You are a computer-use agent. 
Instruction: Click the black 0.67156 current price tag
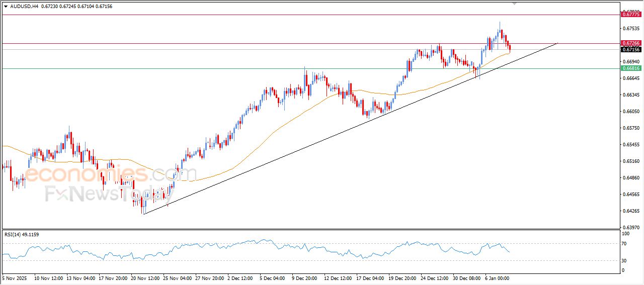[631, 49]
